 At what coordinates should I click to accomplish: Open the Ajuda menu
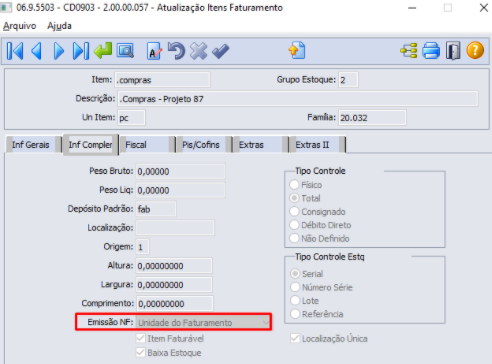[x=59, y=26]
